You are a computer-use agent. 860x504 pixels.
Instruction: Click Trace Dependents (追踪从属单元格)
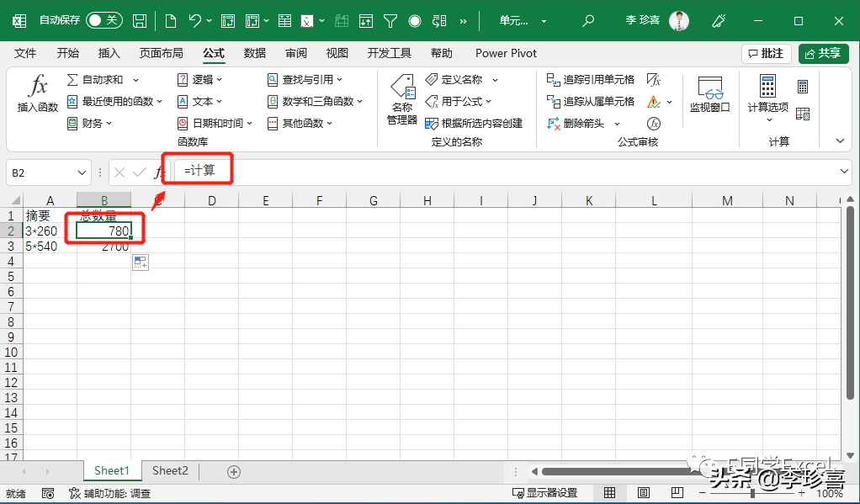tap(591, 101)
